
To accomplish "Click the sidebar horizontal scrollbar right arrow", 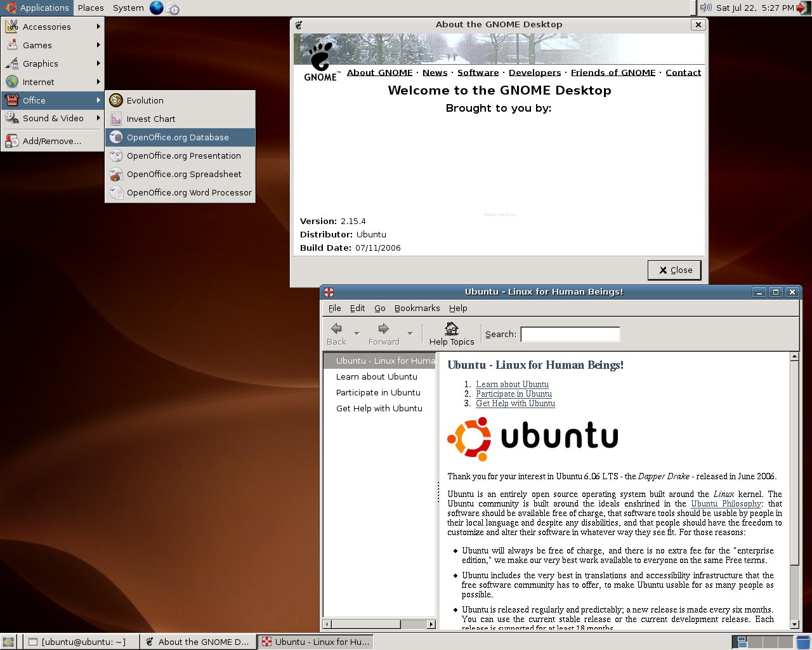I will click(x=431, y=624).
